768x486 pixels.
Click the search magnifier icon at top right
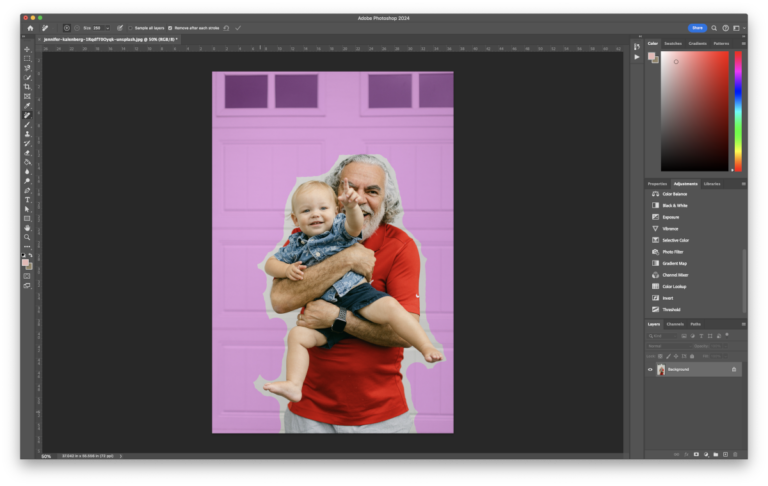pos(714,28)
